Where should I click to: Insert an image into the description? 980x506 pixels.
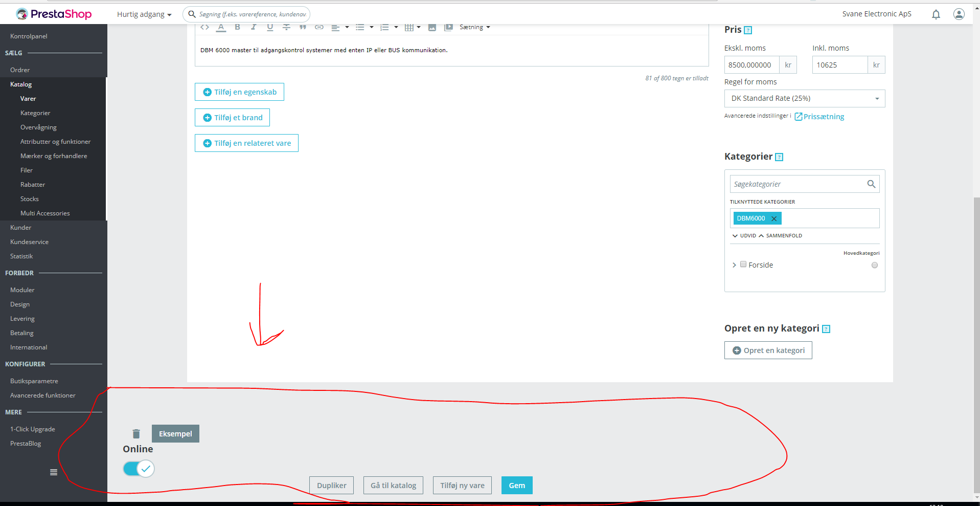click(x=432, y=27)
